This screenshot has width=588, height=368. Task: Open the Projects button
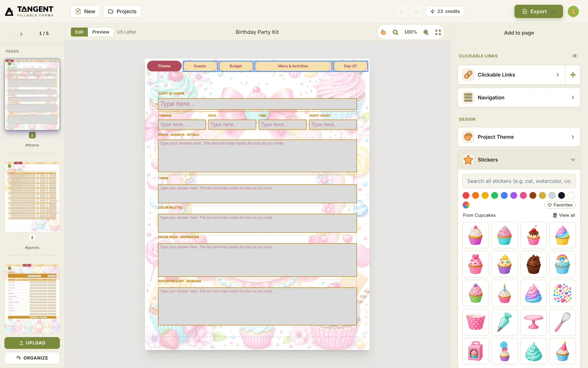coord(122,11)
